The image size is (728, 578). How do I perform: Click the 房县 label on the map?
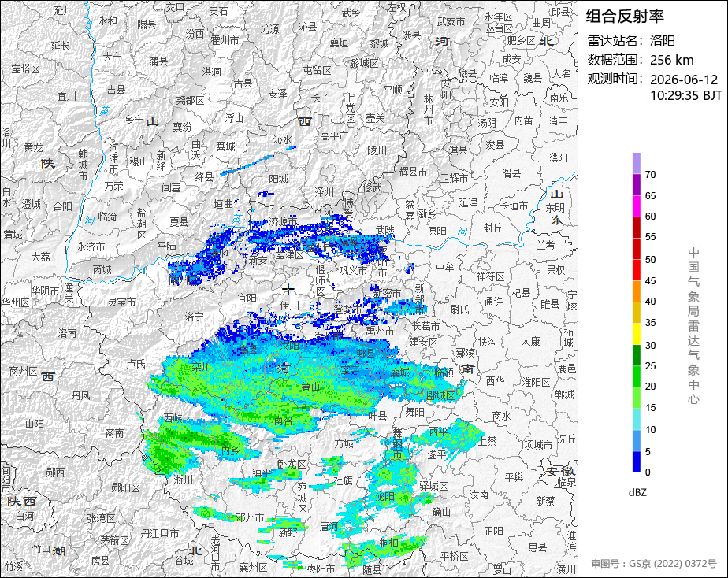click(100, 561)
